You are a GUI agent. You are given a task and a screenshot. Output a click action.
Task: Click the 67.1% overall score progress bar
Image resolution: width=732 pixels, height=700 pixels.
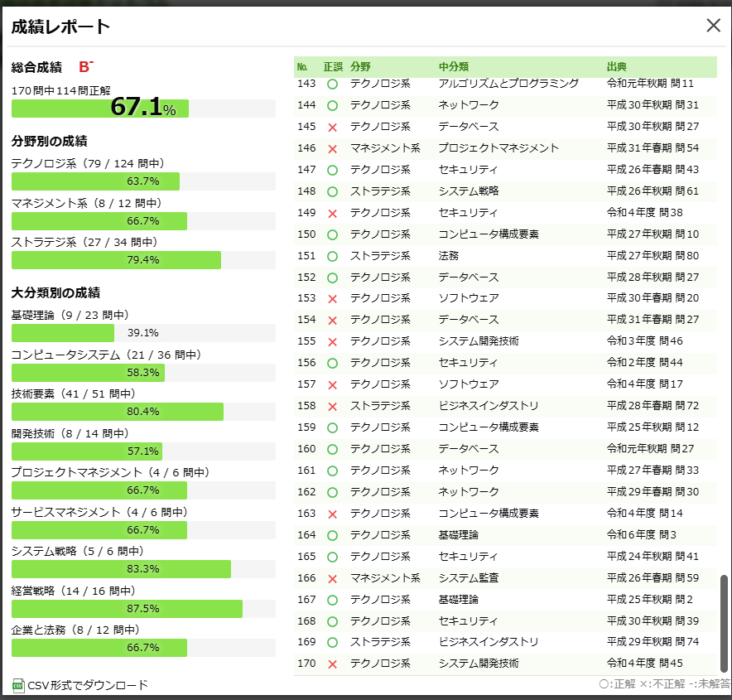[x=143, y=109]
